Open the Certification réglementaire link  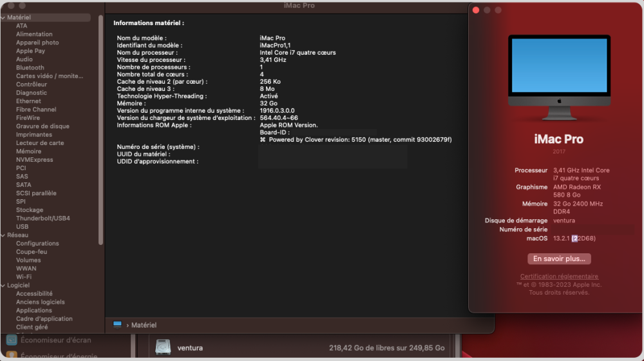coord(559,277)
